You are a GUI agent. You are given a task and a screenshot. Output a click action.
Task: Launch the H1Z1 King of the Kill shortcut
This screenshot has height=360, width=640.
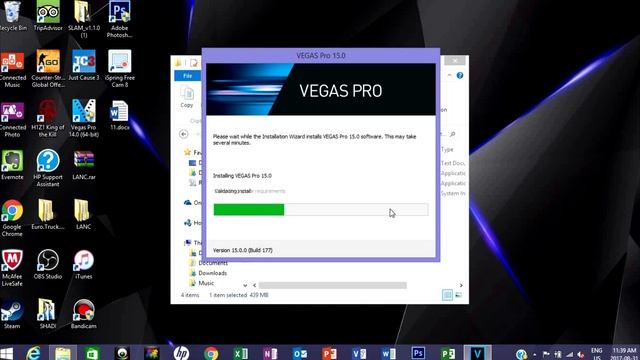click(48, 119)
